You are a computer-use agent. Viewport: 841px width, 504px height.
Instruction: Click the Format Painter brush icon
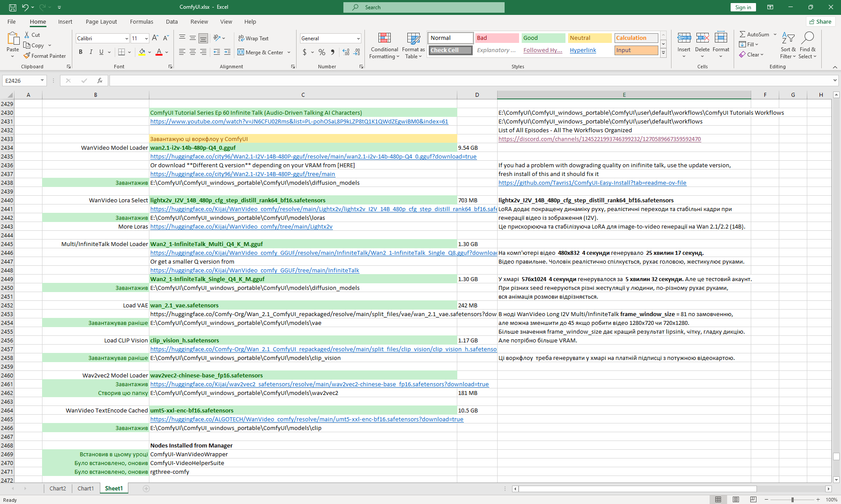click(x=27, y=56)
